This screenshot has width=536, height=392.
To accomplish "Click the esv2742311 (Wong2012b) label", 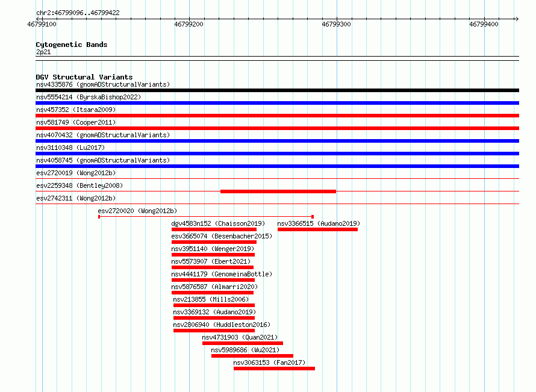I will tap(76, 198).
